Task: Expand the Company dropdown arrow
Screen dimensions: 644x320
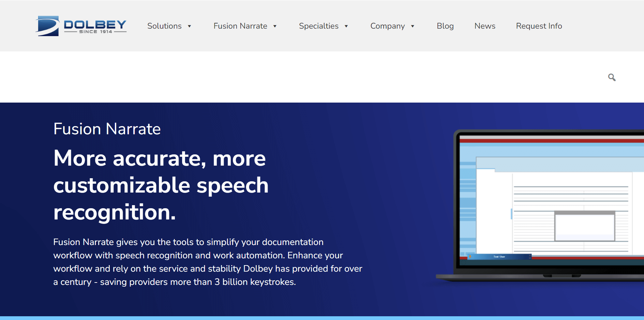Action: [413, 26]
